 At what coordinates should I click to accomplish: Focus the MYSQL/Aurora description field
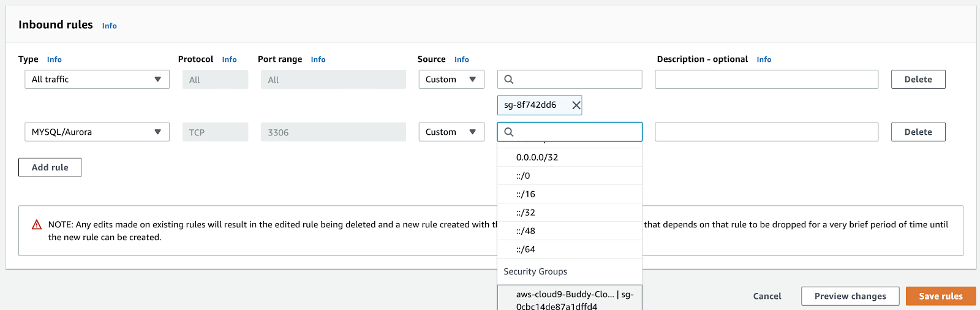coord(767,132)
